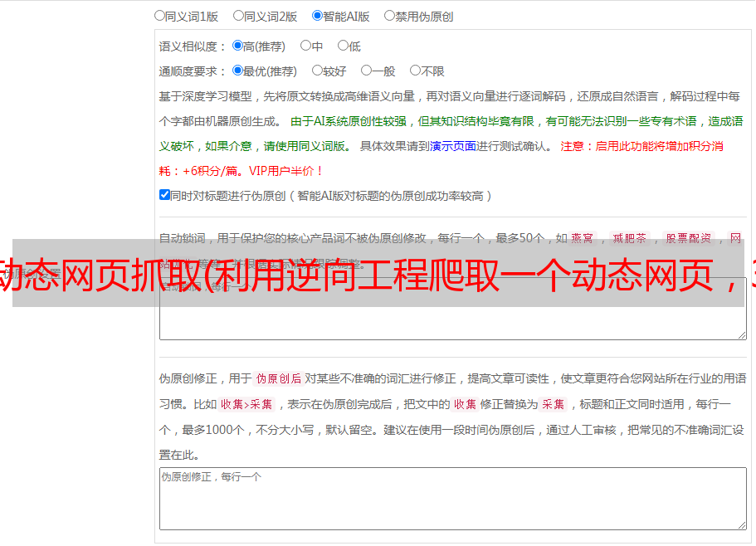Choose 较好 for 通顺度要求

[317, 71]
